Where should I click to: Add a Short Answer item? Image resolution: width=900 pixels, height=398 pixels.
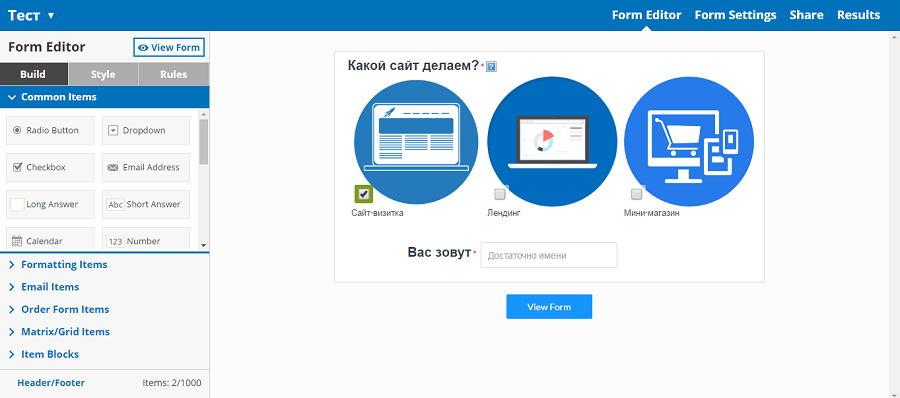(146, 204)
